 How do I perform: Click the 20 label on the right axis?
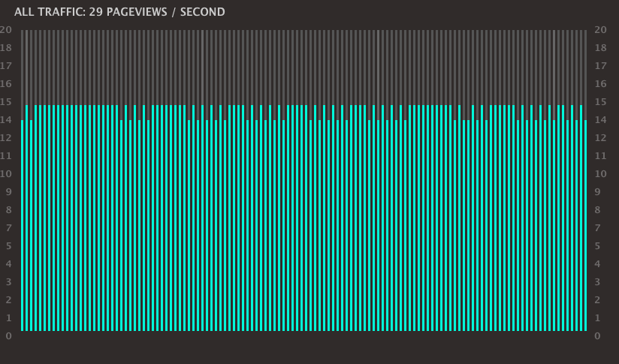coord(600,30)
